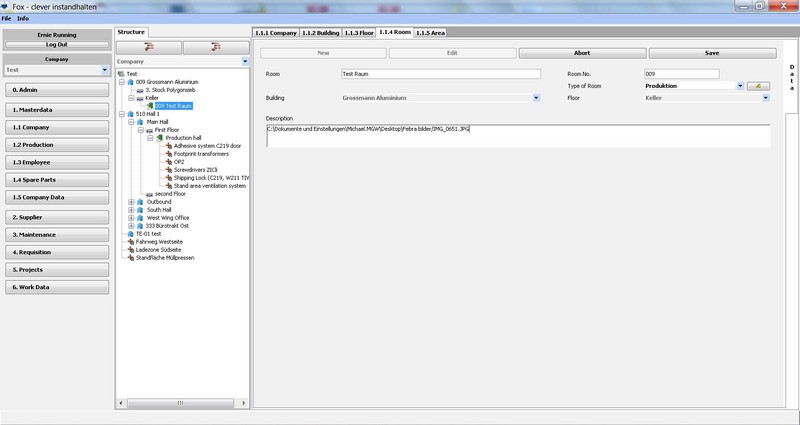Open the File menu
This screenshot has height=425, width=800.
pyautogui.click(x=7, y=19)
